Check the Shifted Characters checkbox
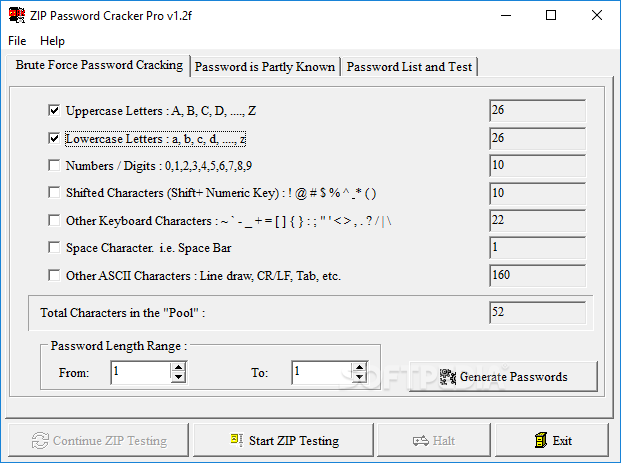 click(x=54, y=192)
